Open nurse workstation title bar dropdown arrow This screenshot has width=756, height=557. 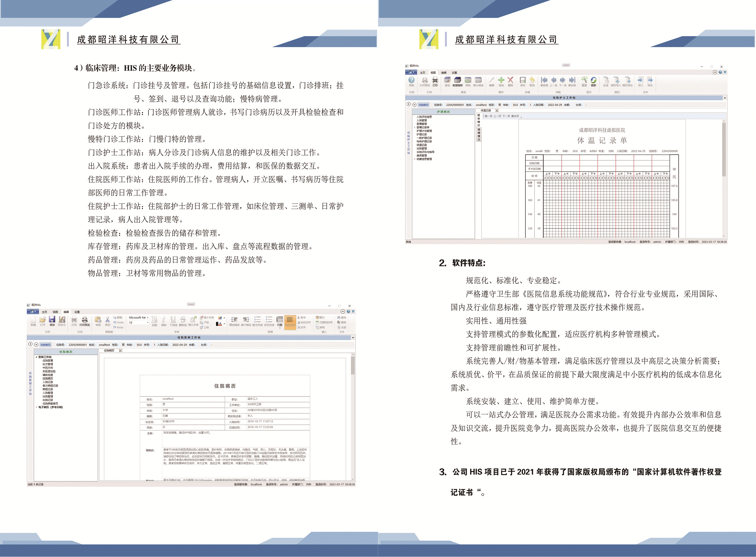[725, 98]
